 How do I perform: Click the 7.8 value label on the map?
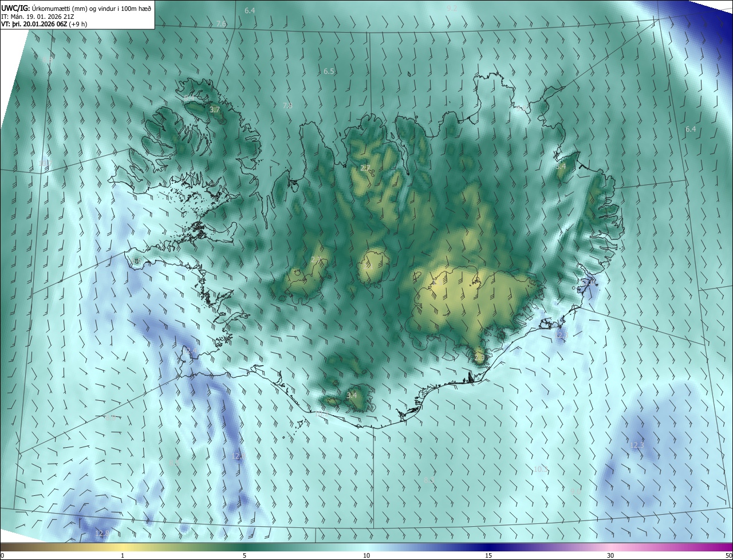[x=287, y=105]
